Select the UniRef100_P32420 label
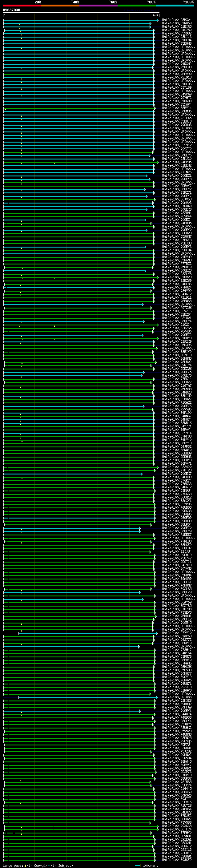Image resolution: width=197 pixels, height=868 pixels. (x=176, y=467)
